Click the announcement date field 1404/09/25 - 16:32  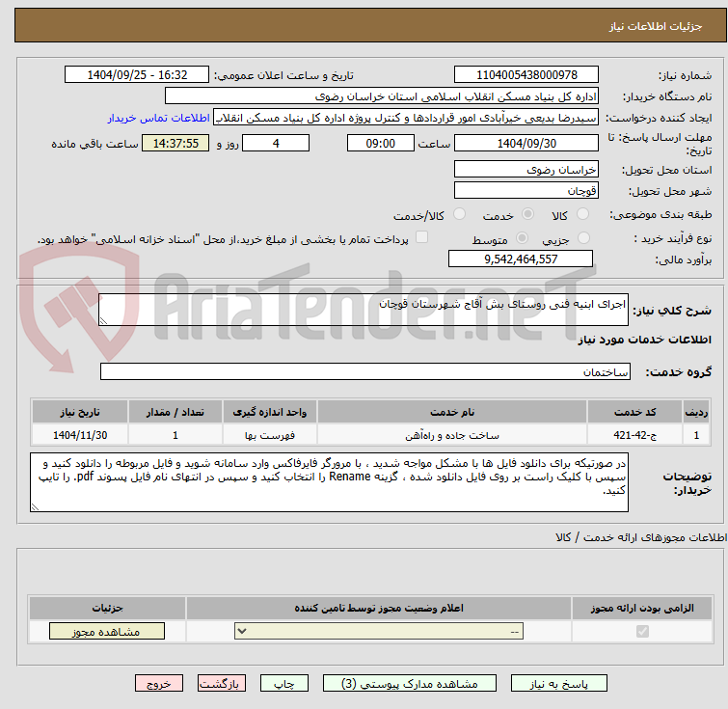137,75
